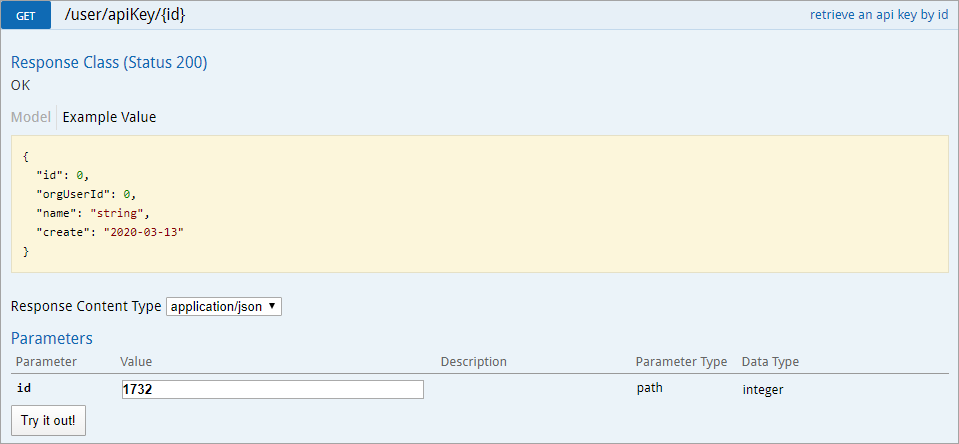Select the Example Value tab
Image resolution: width=959 pixels, height=444 pixels.
[109, 117]
